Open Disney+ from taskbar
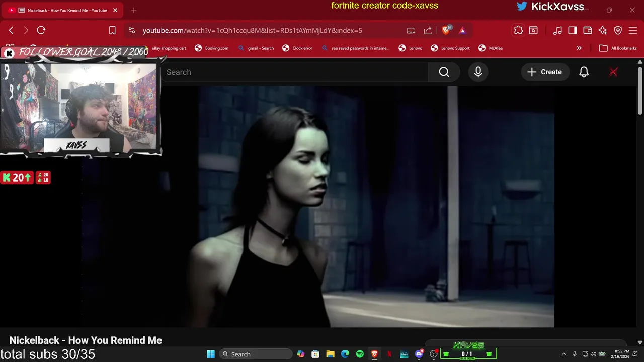 tap(404, 354)
